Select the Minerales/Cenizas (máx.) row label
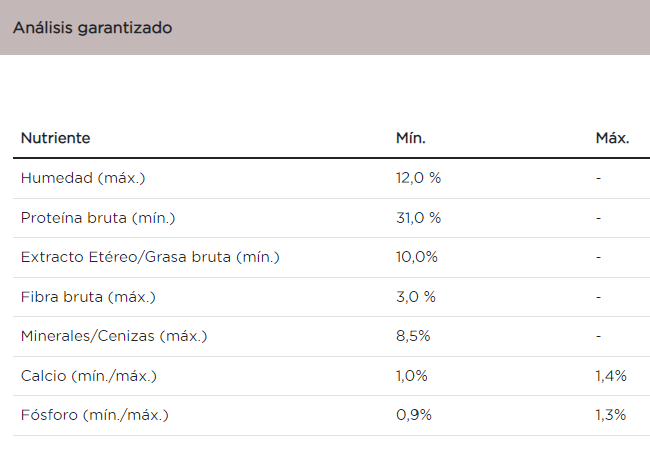 [x=113, y=336]
